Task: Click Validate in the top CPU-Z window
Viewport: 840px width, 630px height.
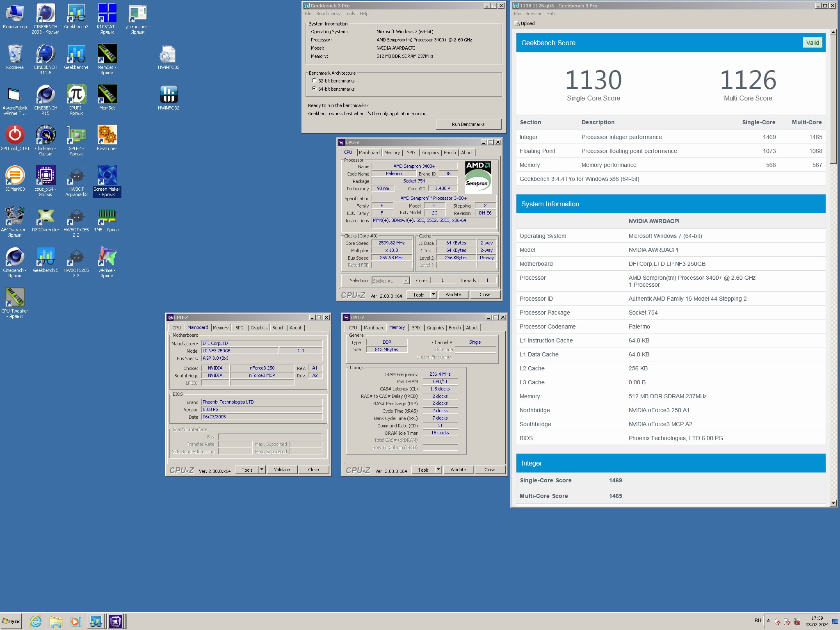Action: pos(453,294)
